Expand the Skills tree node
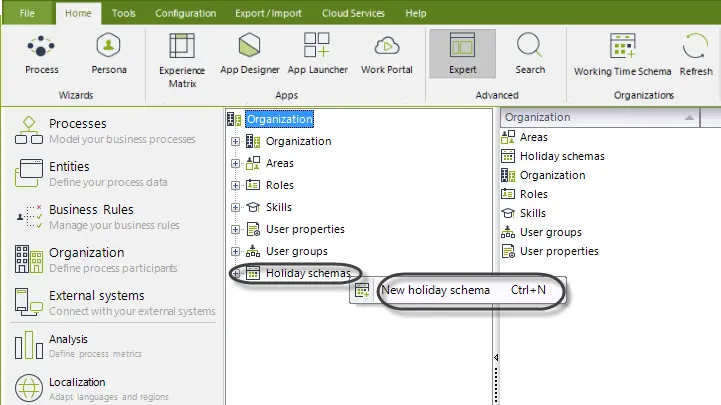This screenshot has width=721, height=405. [x=235, y=207]
